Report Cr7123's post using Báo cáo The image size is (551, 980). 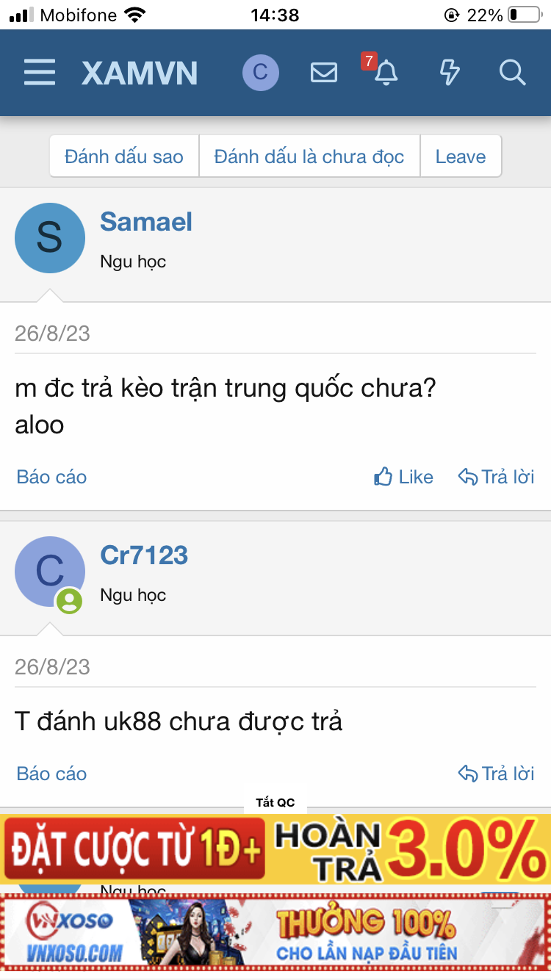[x=51, y=773]
